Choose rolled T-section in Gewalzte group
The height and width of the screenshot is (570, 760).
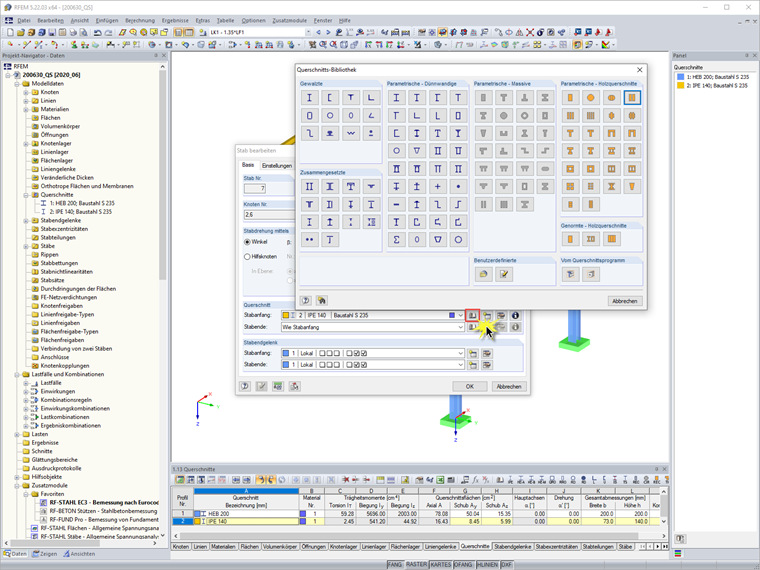(x=350, y=97)
